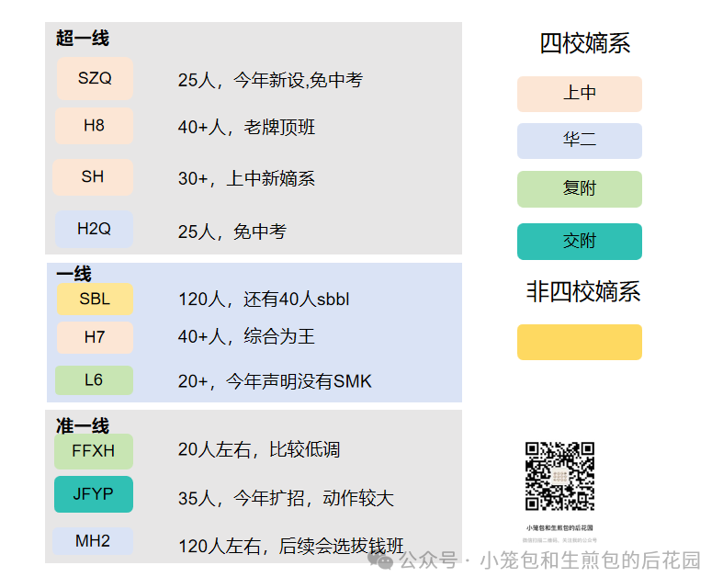Click text '120人左右，后续会选拔钱班'
723x588 pixels.
click(x=291, y=547)
